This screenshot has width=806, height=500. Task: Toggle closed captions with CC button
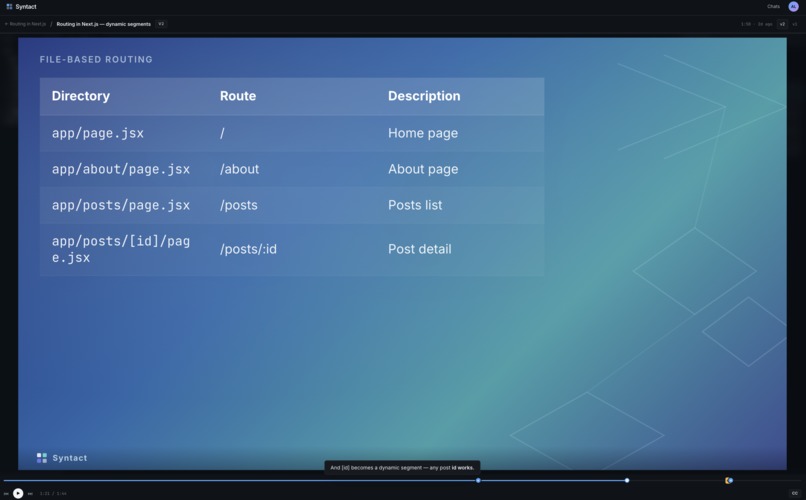pos(795,493)
